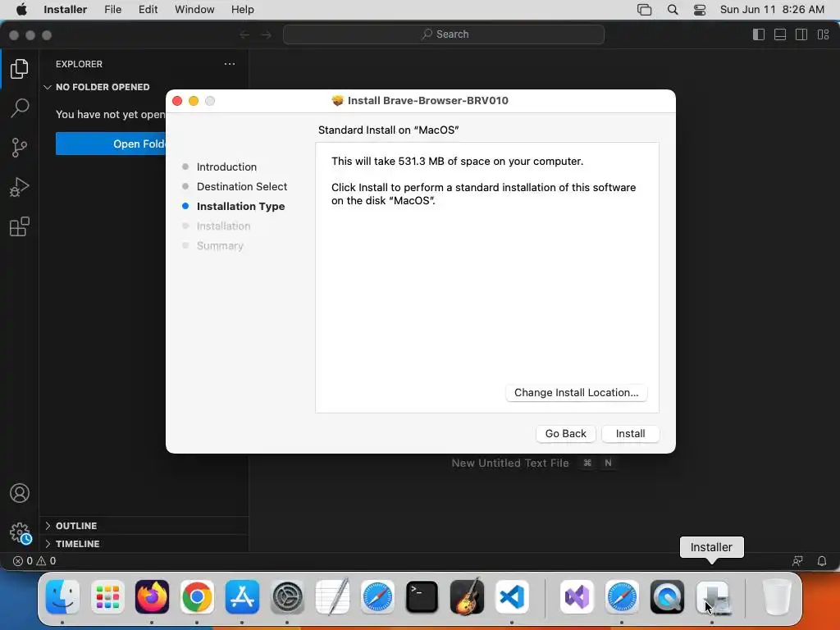Click the notifications bell in status bar

tap(822, 561)
